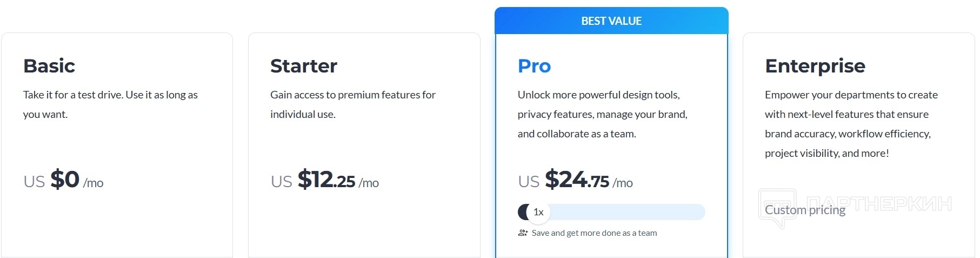The image size is (980, 258).
Task: Click the BEST VALUE banner
Action: [x=611, y=21]
